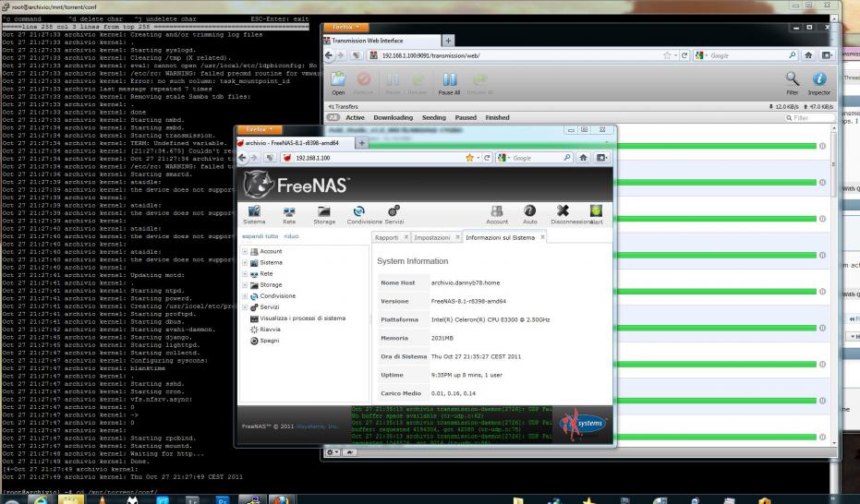Open the Firefox menu in Transmission window
This screenshot has height=504, width=860.
point(346,27)
